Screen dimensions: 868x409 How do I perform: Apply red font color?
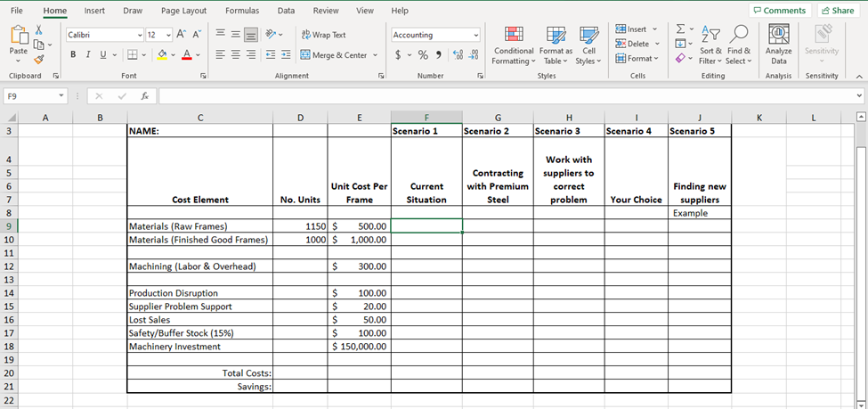coord(187,55)
